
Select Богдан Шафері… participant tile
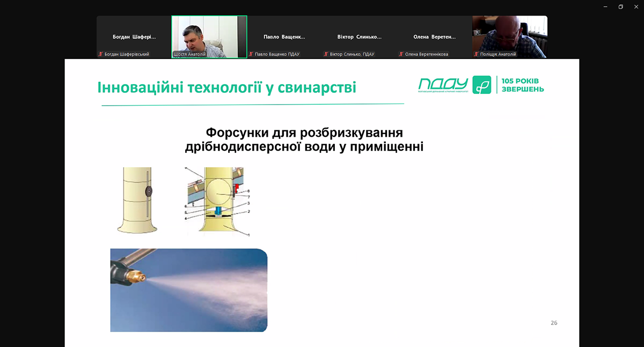click(x=134, y=36)
